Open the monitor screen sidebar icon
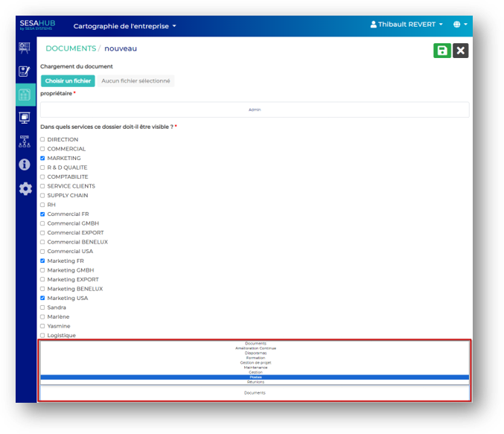The height and width of the screenshot is (434, 504). [25, 118]
